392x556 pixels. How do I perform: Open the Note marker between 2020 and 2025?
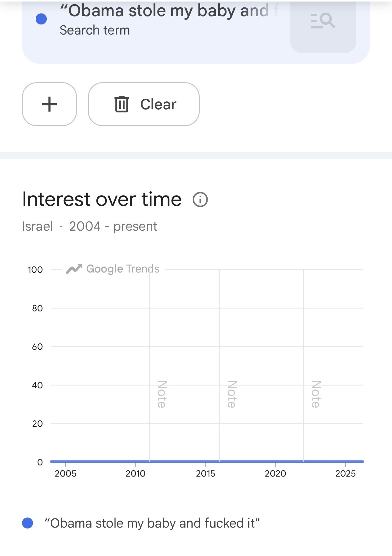316,394
